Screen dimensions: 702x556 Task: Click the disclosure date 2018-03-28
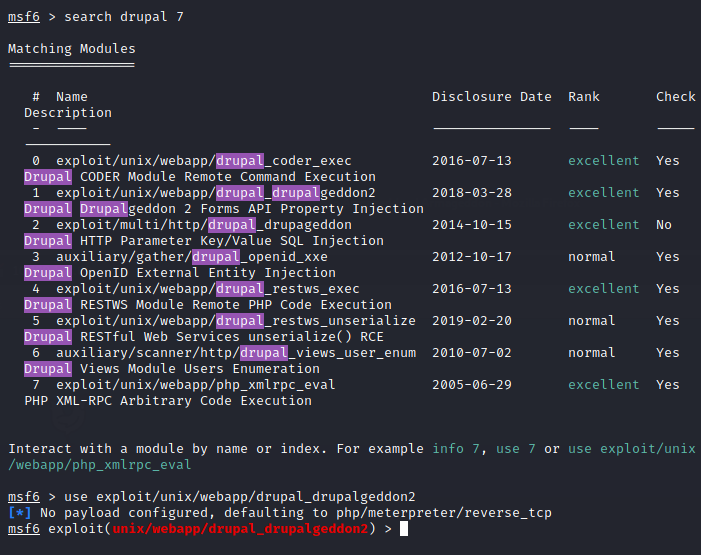(471, 193)
